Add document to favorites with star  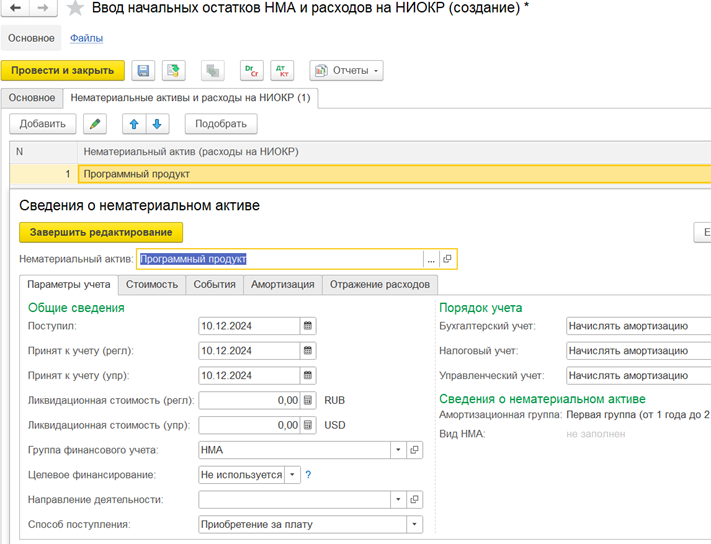coord(75,8)
